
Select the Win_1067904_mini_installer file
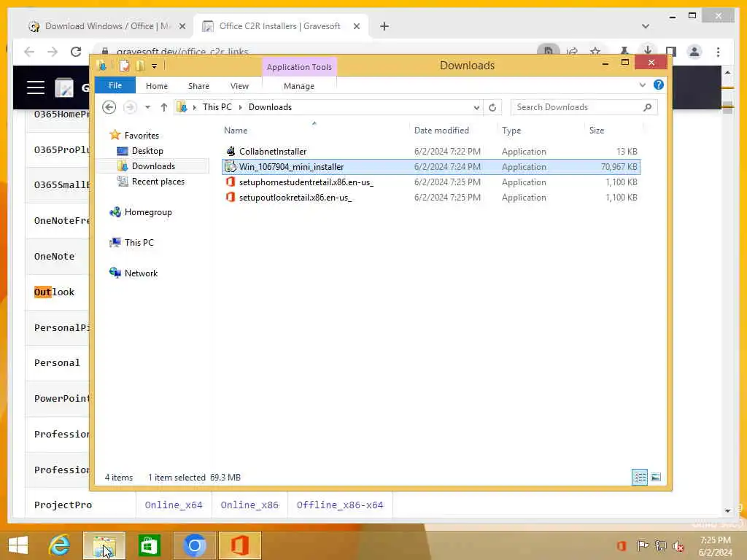431,167
